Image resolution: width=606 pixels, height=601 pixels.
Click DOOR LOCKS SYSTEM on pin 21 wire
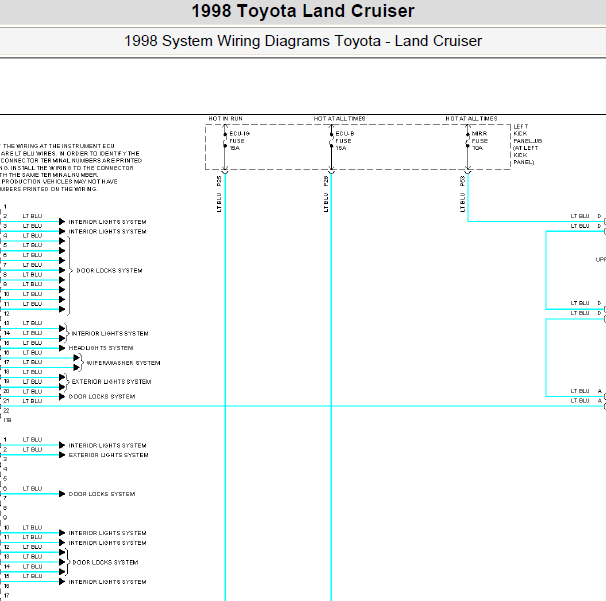point(102,397)
